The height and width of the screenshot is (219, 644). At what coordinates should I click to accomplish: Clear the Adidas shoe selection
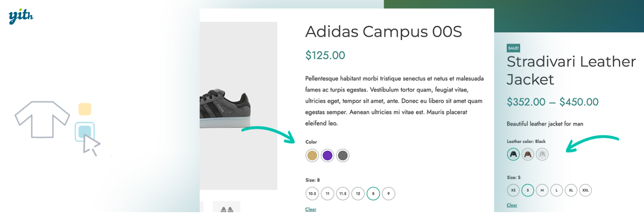pyautogui.click(x=311, y=209)
